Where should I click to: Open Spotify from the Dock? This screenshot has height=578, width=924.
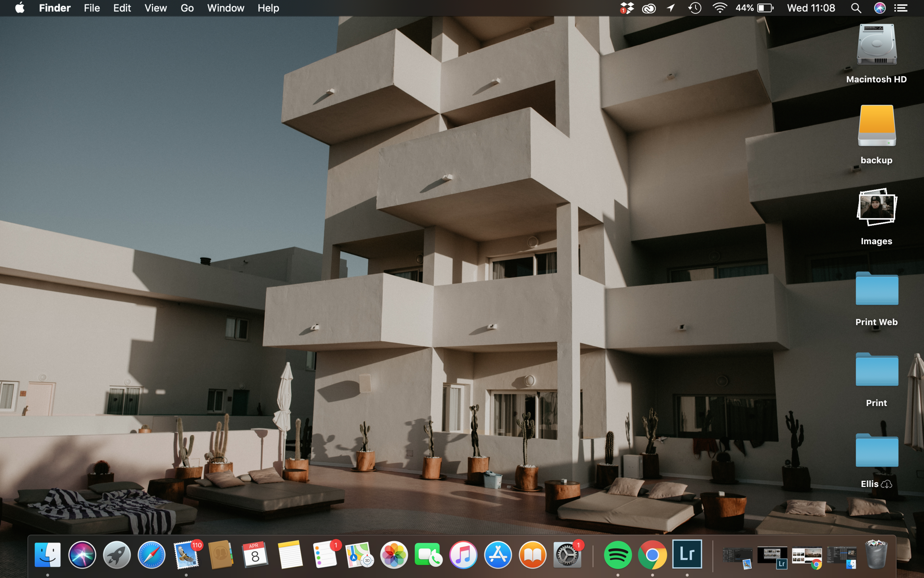click(x=618, y=555)
